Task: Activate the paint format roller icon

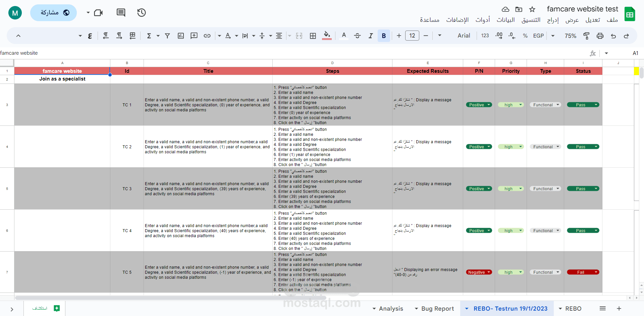Action: click(586, 36)
